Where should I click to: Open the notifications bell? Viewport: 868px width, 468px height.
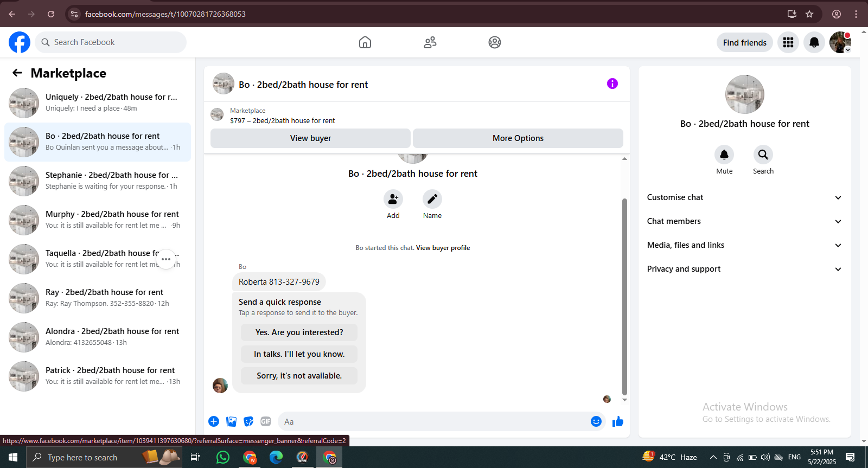(x=814, y=42)
